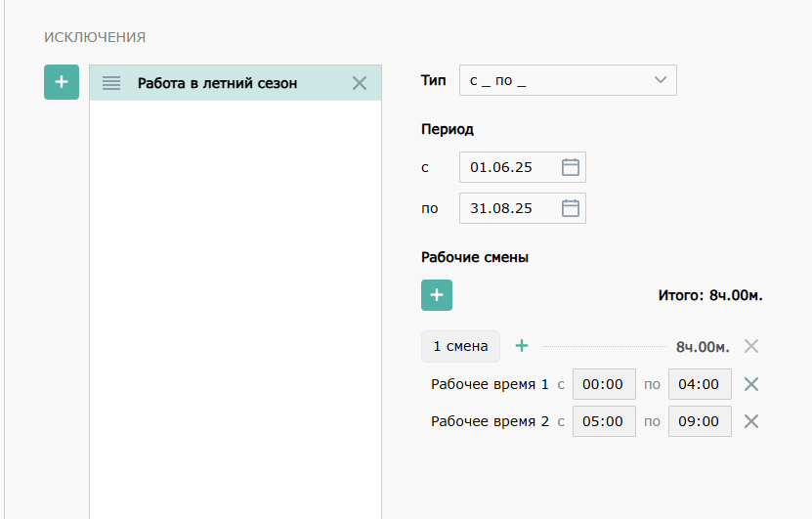Open the Тип dropdown
The width and height of the screenshot is (812, 519).
coord(568,80)
